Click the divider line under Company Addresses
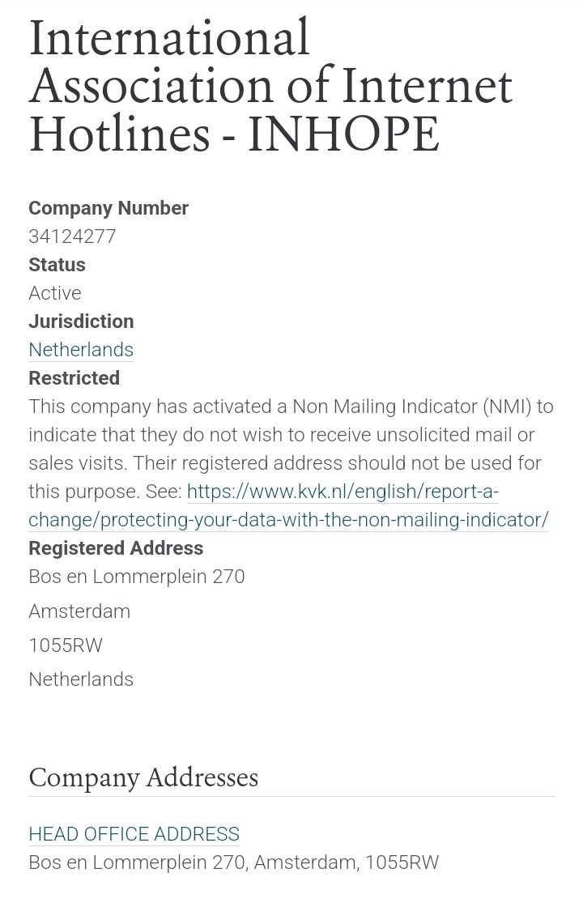This screenshot has height=924, width=583. pos(291,797)
